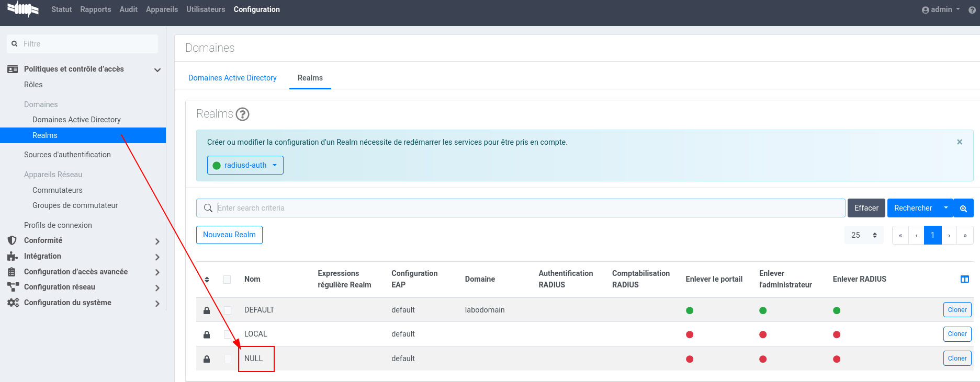
Task: Expand Configuration réseau section
Action: pyautogui.click(x=157, y=287)
